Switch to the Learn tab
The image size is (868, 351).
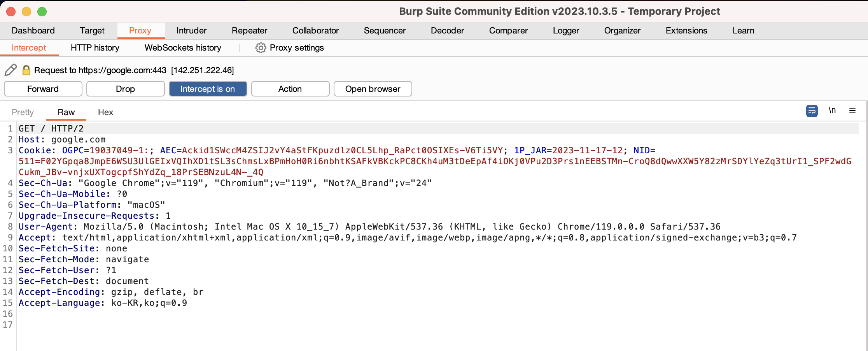click(x=743, y=31)
